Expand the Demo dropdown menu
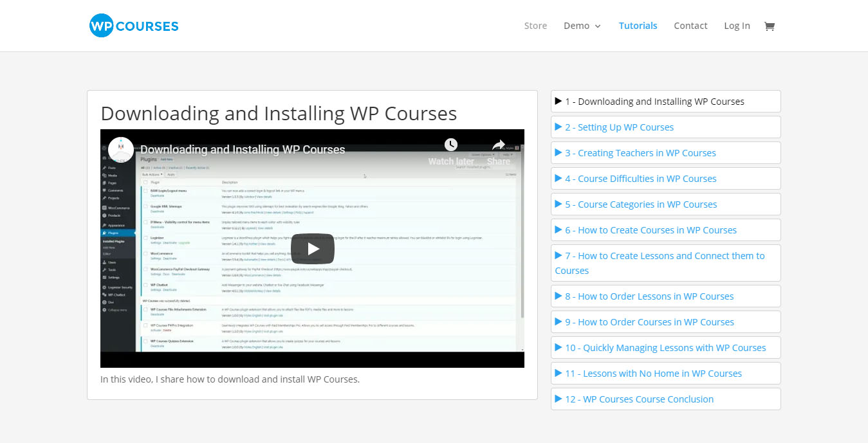The width and height of the screenshot is (868, 443). click(582, 26)
